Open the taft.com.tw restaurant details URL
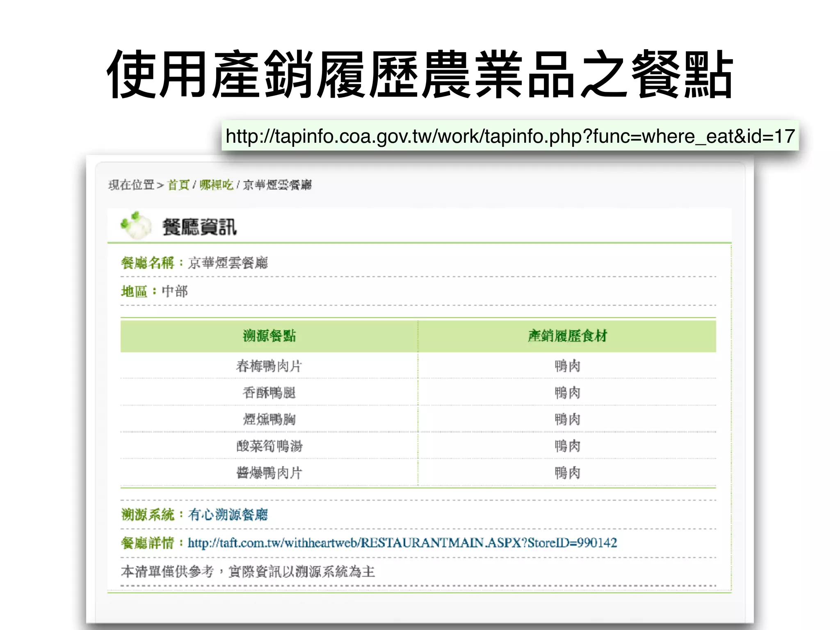The width and height of the screenshot is (840, 630). click(402, 543)
